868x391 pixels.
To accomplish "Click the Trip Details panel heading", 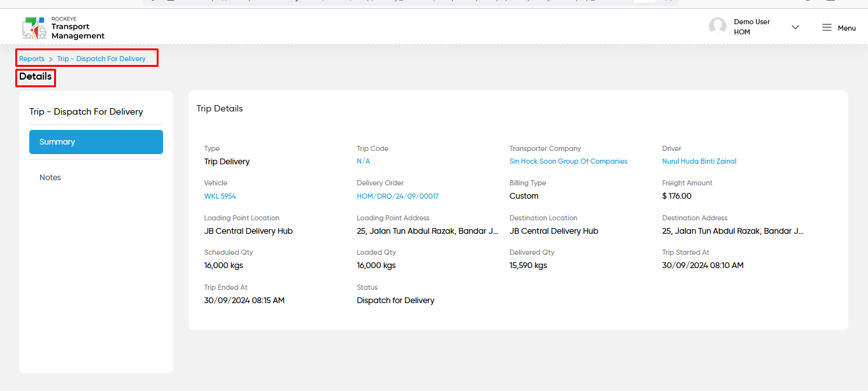I will coord(220,109).
